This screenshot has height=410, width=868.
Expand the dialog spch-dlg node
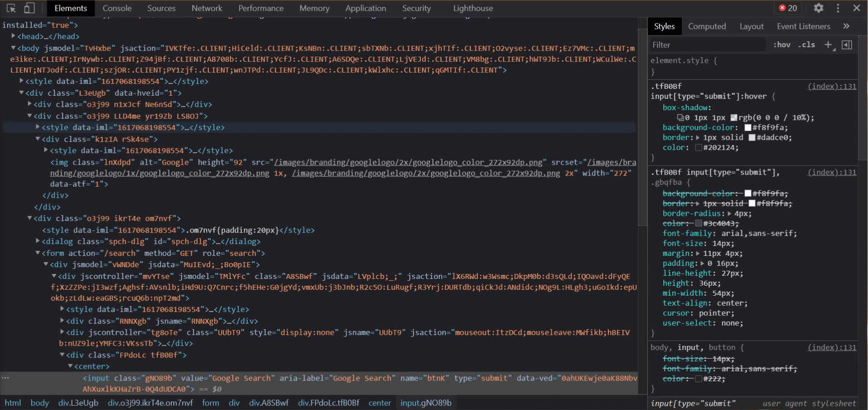[x=38, y=241]
